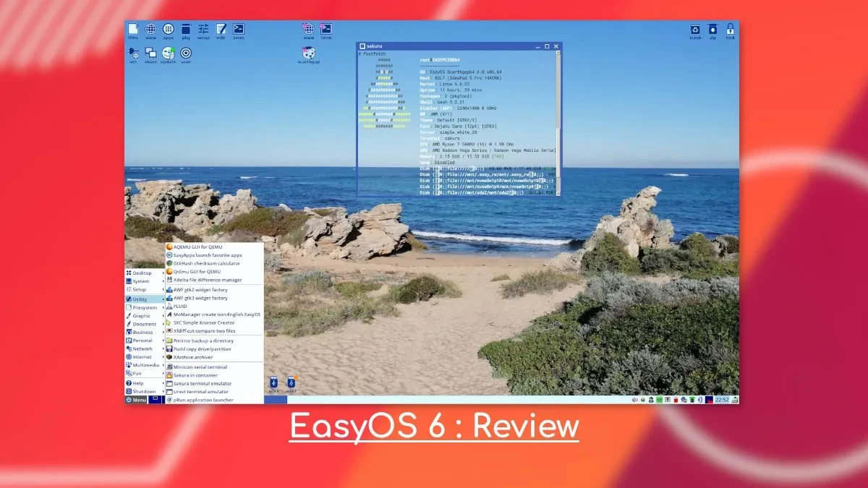Viewport: 868px width, 488px height.
Task: Open Pudd copy drive/partition
Action: [215, 348]
